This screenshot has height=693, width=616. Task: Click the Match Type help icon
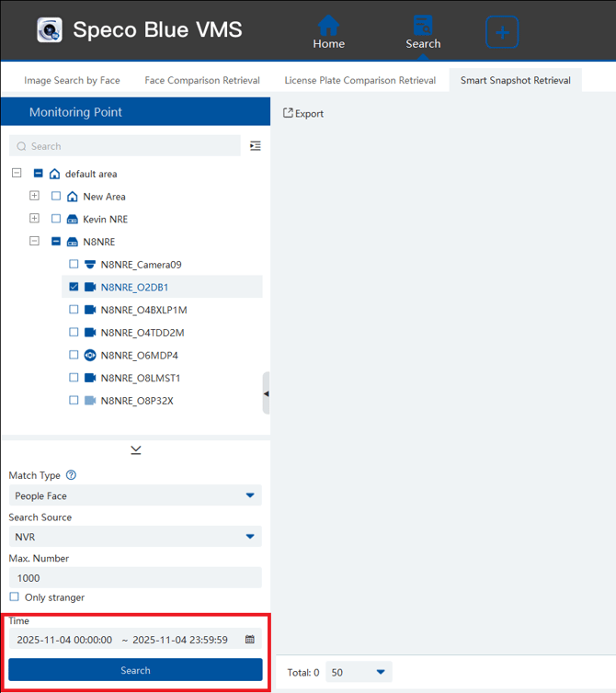(71, 475)
